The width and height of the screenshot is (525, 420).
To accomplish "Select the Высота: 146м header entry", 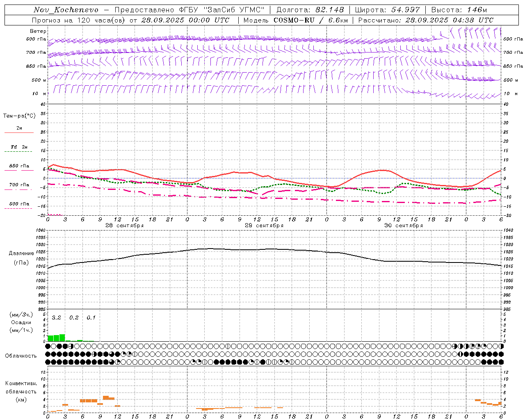I will click(459, 10).
